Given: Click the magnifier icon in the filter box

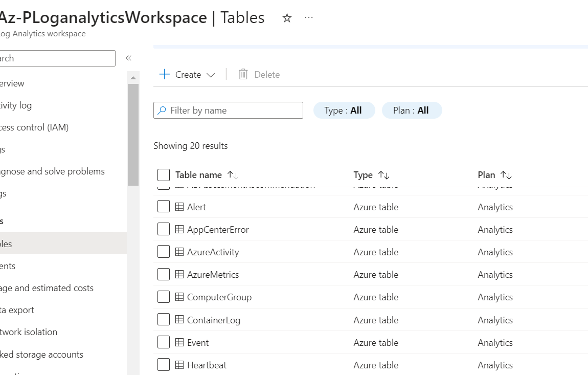Looking at the screenshot, I should (x=162, y=111).
